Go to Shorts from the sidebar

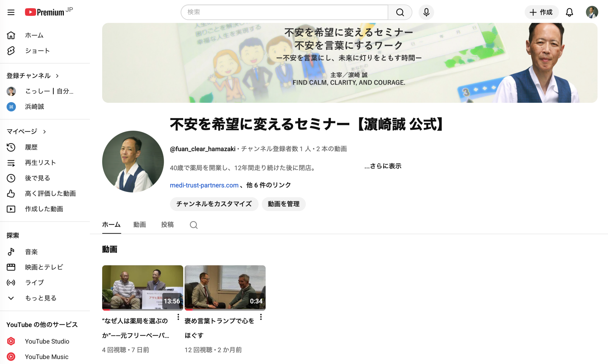click(37, 51)
